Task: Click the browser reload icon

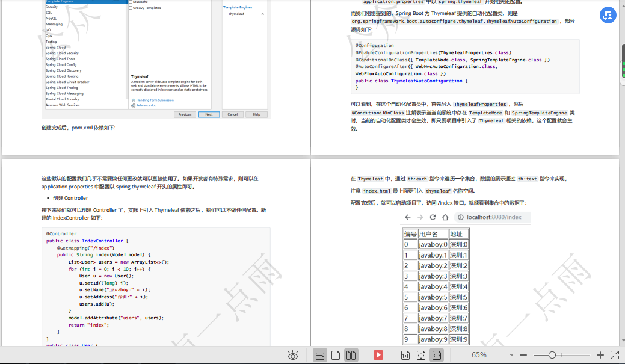Action: tap(433, 217)
